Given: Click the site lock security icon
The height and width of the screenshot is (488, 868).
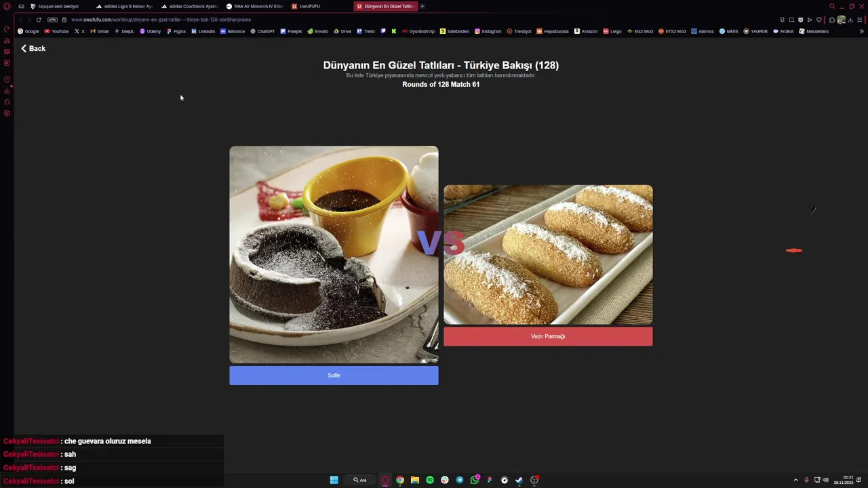Looking at the screenshot, I should (x=64, y=20).
